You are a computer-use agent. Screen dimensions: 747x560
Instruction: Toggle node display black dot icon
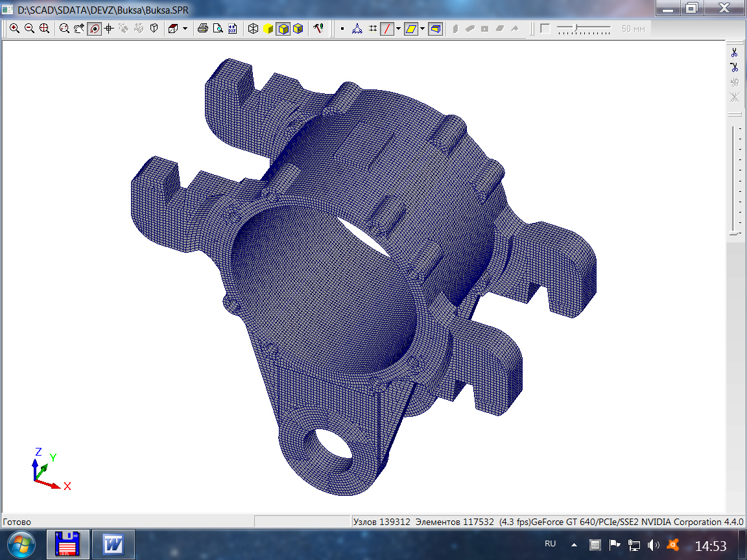tap(342, 29)
